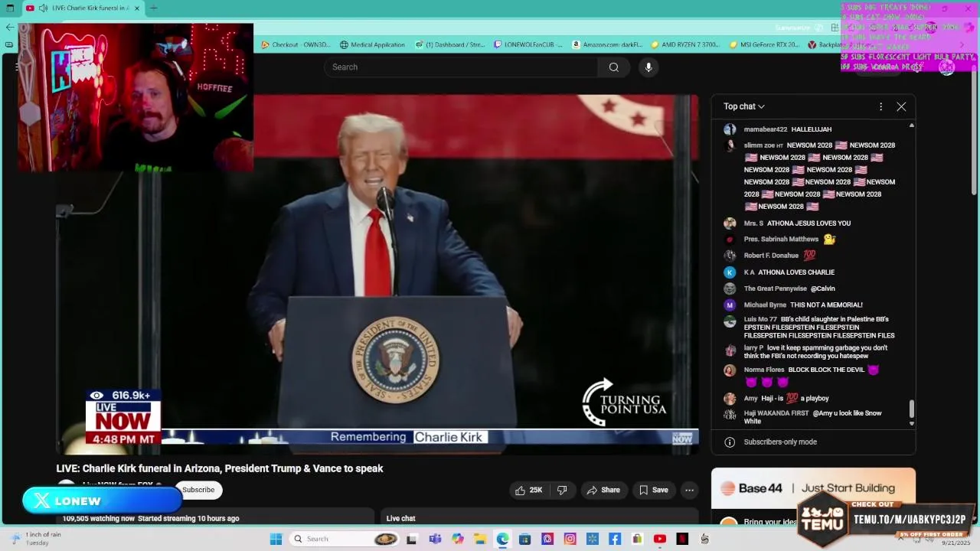Save the video to a playlist
This screenshot has width=980, height=551.
click(x=654, y=490)
